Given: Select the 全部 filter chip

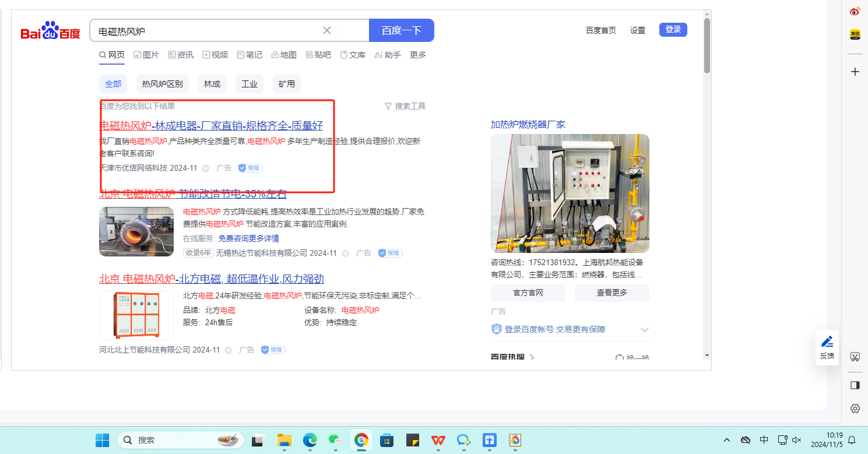Looking at the screenshot, I should [113, 84].
